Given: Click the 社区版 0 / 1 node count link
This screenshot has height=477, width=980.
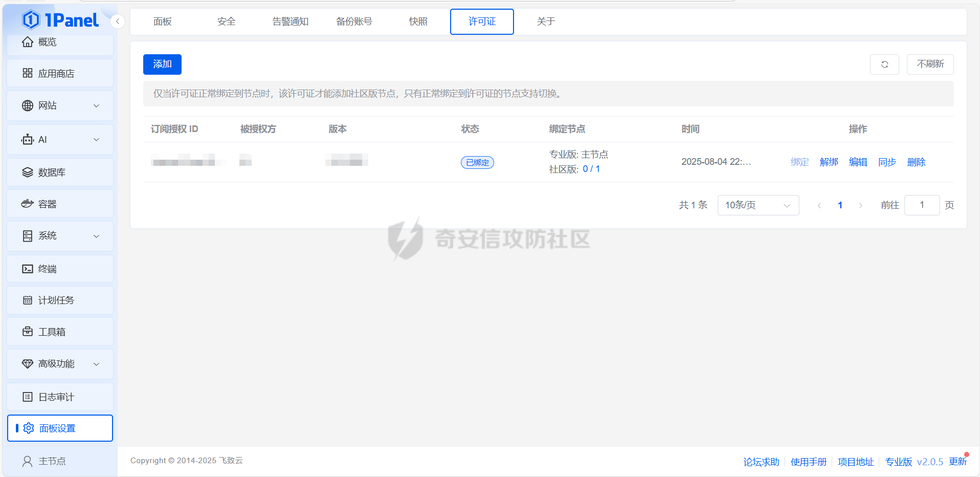Looking at the screenshot, I should pyautogui.click(x=591, y=169).
